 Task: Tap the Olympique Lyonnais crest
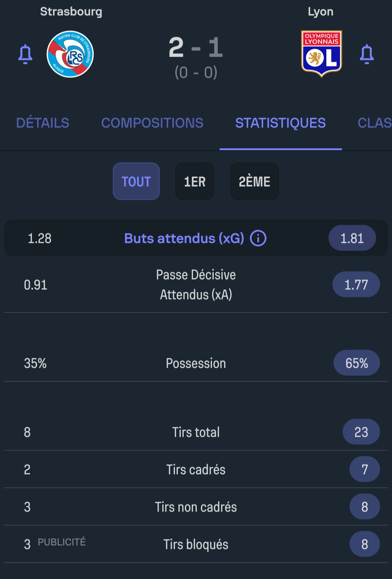pos(322,54)
